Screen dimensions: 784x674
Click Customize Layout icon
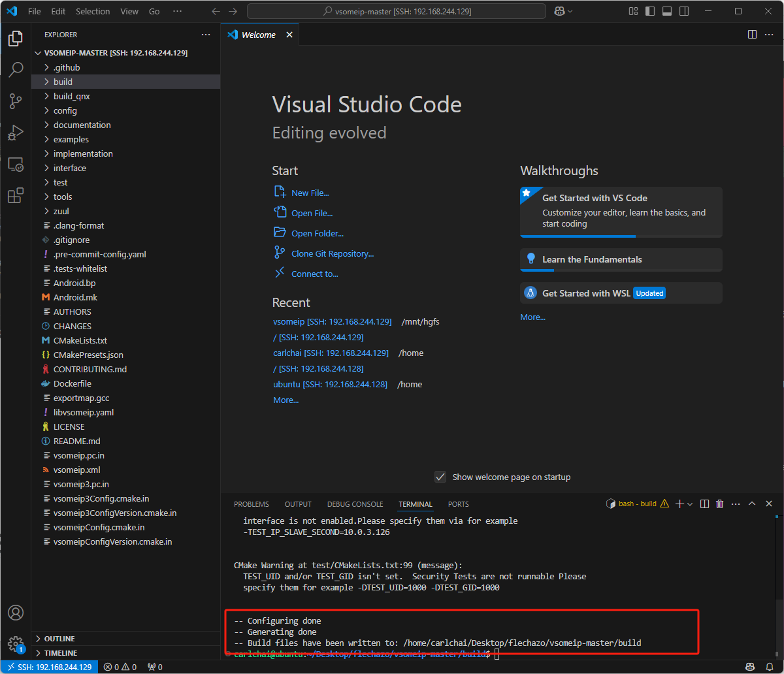click(x=633, y=11)
